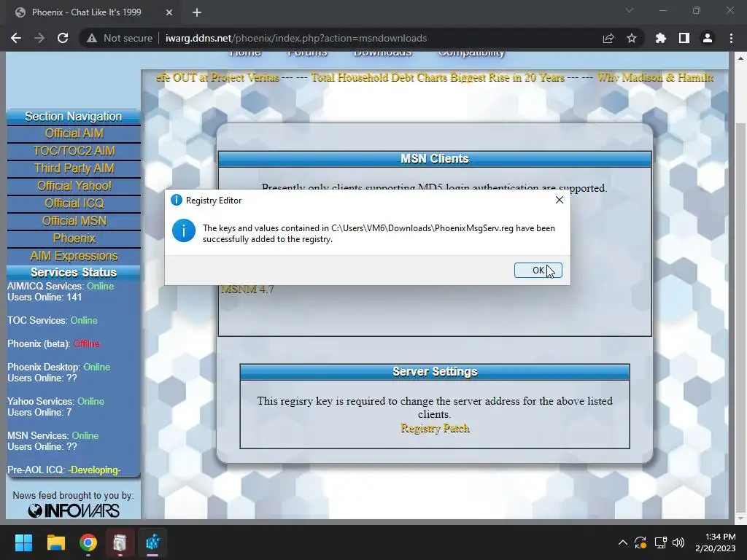Click the TOC Services: Online text
The height and width of the screenshot is (560, 747).
pyautogui.click(x=53, y=321)
